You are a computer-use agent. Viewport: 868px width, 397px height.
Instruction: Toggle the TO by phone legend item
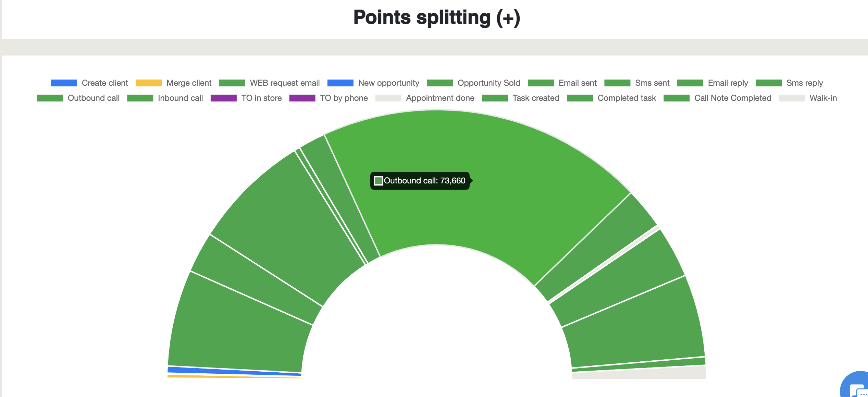328,98
